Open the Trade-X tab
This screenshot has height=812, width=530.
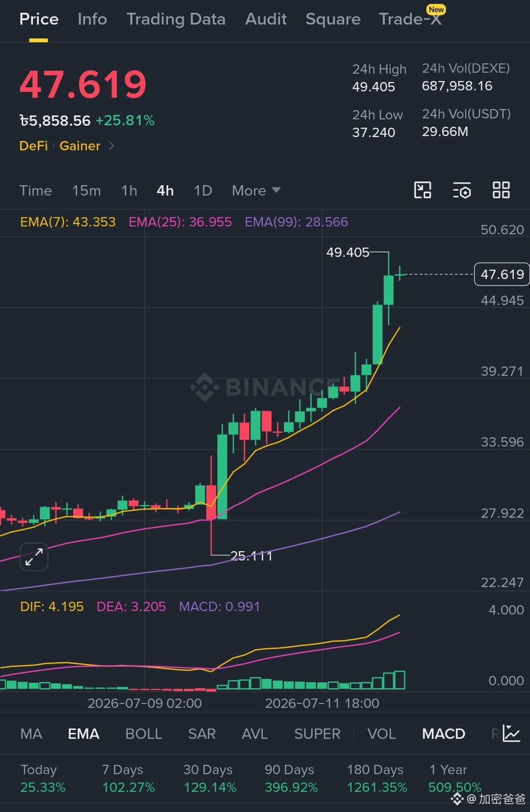tap(410, 19)
